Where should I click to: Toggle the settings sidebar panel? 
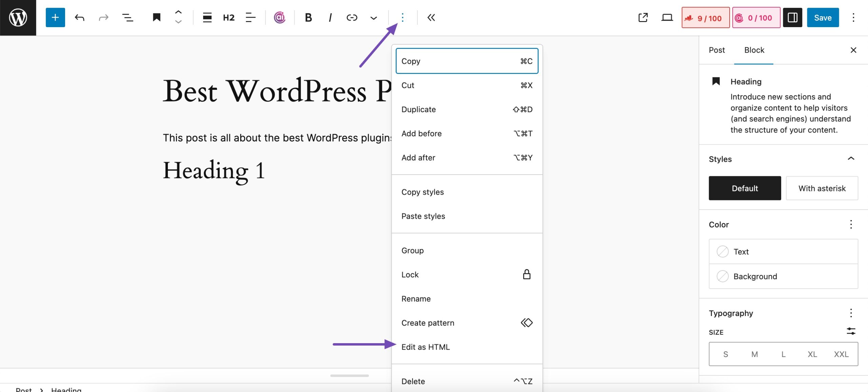pos(792,18)
